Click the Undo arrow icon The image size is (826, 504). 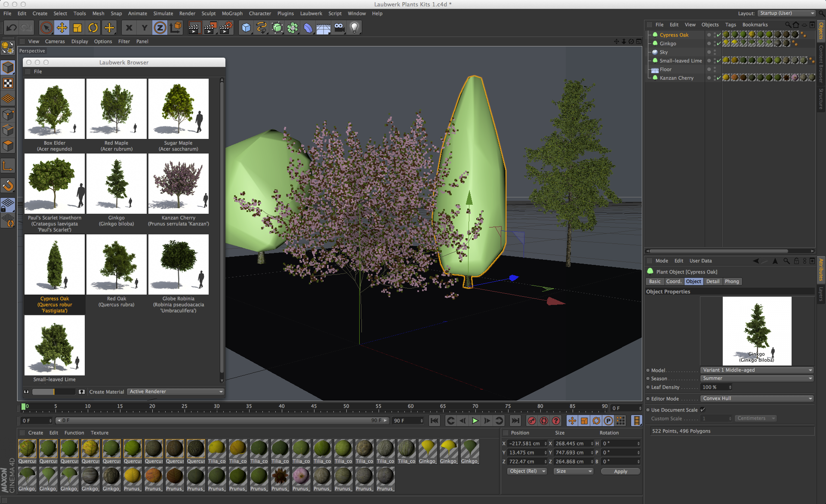click(11, 28)
